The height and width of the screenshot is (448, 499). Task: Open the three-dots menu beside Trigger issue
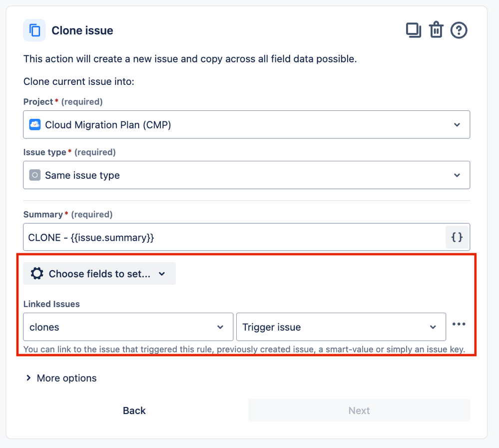click(x=459, y=324)
